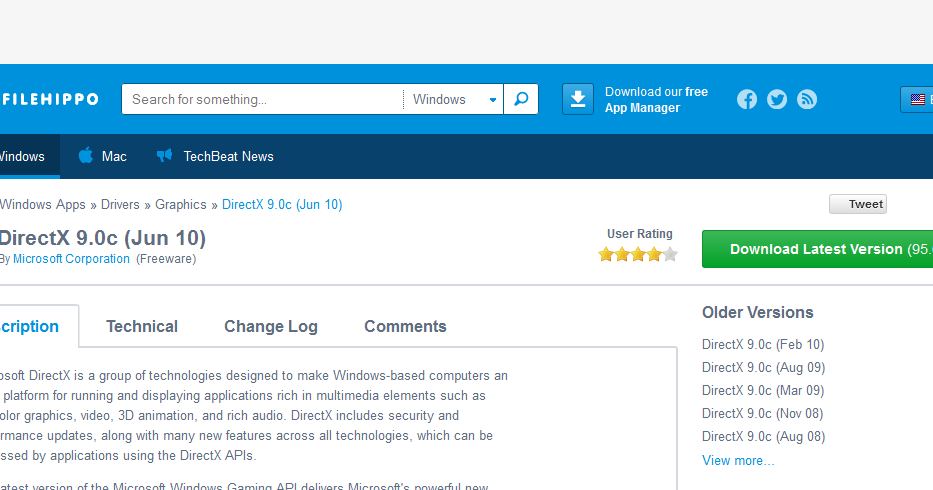Open DirectX 9.0c (Aug 09) version
This screenshot has height=490, width=933.
point(763,367)
